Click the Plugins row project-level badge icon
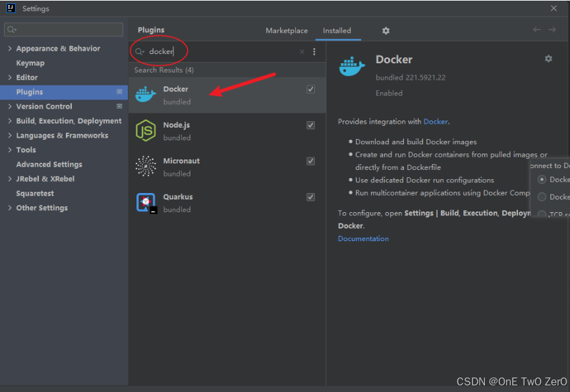570x392 pixels. tap(119, 92)
